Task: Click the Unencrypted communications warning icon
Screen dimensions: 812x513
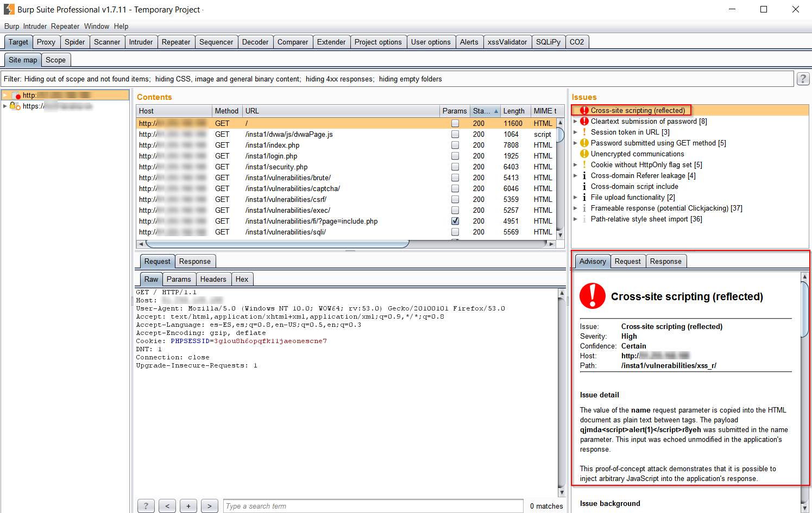Action: [584, 154]
